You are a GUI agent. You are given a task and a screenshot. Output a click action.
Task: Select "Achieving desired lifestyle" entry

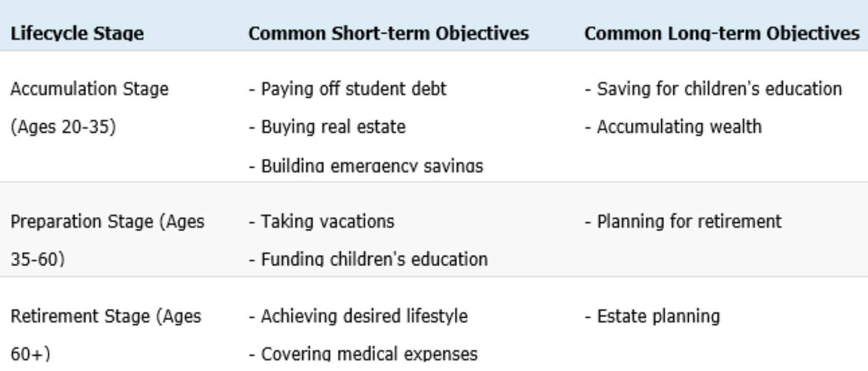tap(364, 316)
